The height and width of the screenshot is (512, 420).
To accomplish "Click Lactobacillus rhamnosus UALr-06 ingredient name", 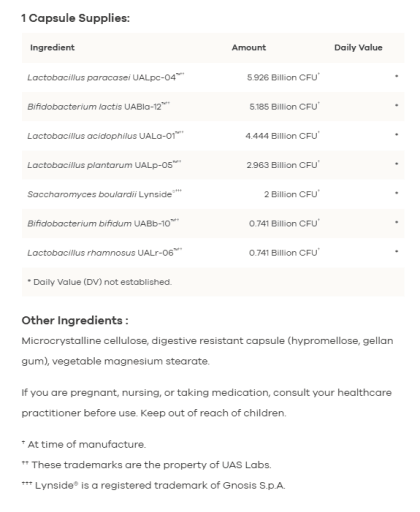I will [x=105, y=253].
